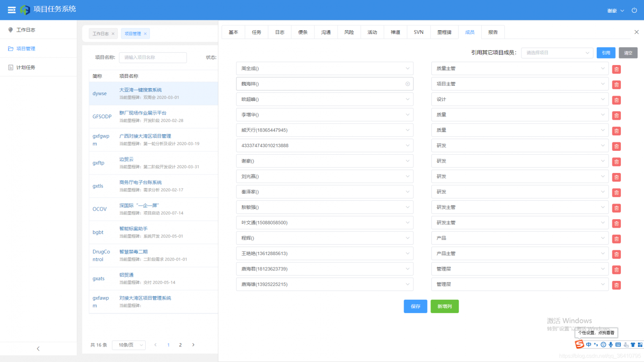644x362 pixels.
Task: Expand the 唐海雄(13925225215) member dropdown
Action: [325, 284]
